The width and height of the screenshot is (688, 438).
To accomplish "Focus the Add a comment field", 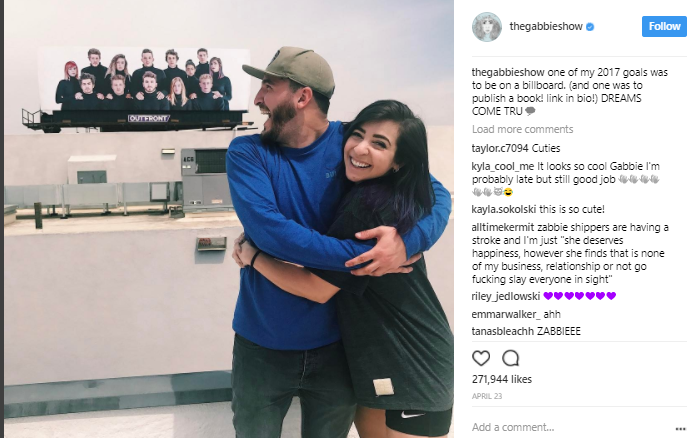I will (570, 427).
